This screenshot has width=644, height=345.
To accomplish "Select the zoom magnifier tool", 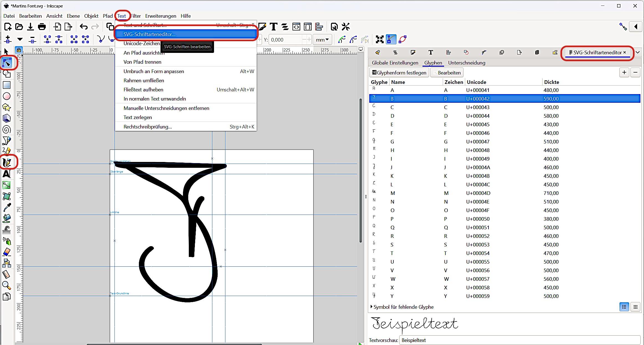I will point(7,285).
